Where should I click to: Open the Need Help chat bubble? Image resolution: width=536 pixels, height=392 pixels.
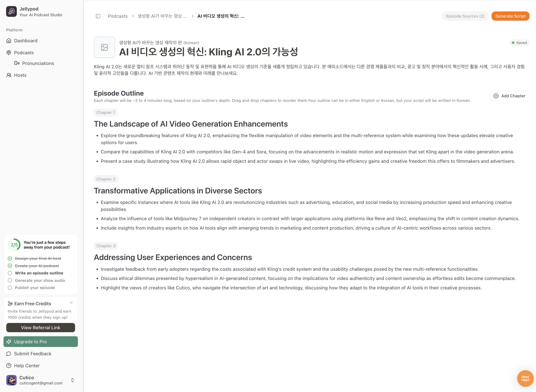click(525, 379)
